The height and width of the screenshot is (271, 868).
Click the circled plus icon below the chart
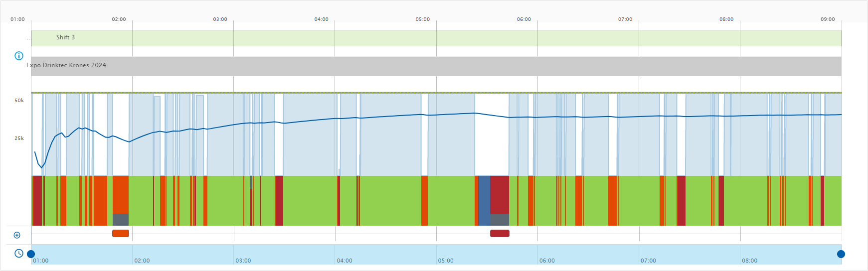pos(17,235)
